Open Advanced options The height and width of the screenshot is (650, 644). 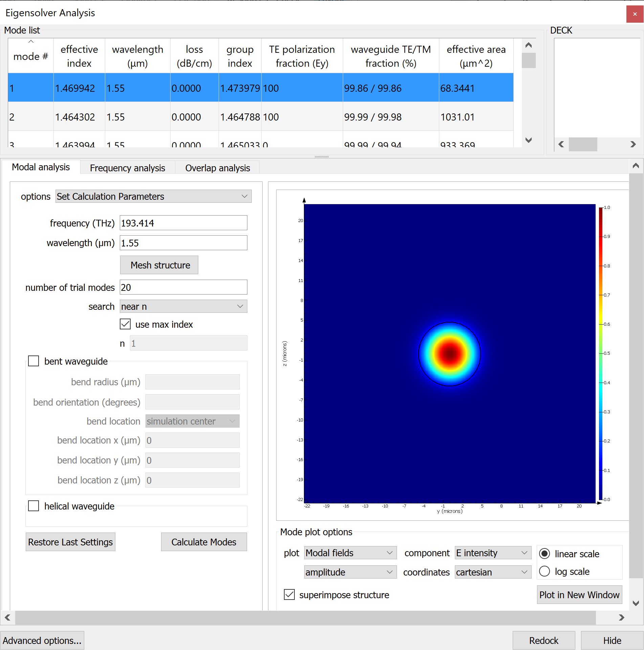point(42,641)
